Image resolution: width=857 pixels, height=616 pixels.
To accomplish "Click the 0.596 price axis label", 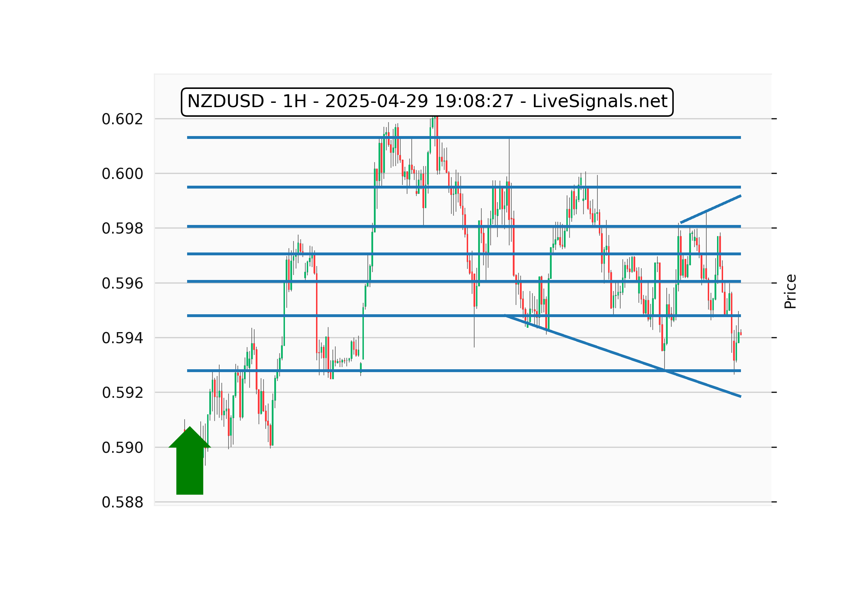I will pos(122,284).
